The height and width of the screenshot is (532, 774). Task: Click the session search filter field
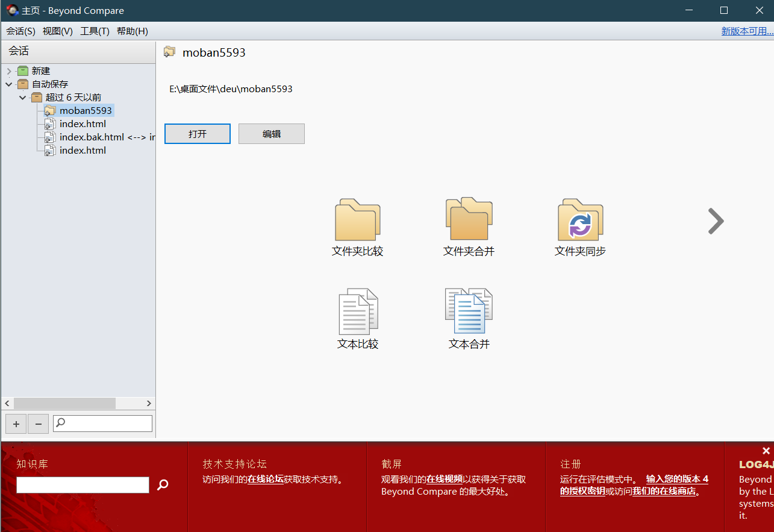click(102, 424)
